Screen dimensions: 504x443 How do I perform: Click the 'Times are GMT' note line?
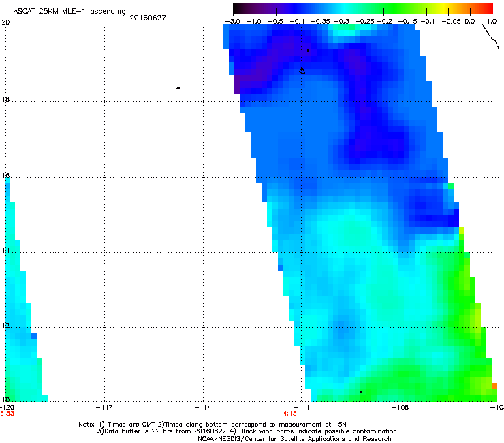tap(212, 425)
